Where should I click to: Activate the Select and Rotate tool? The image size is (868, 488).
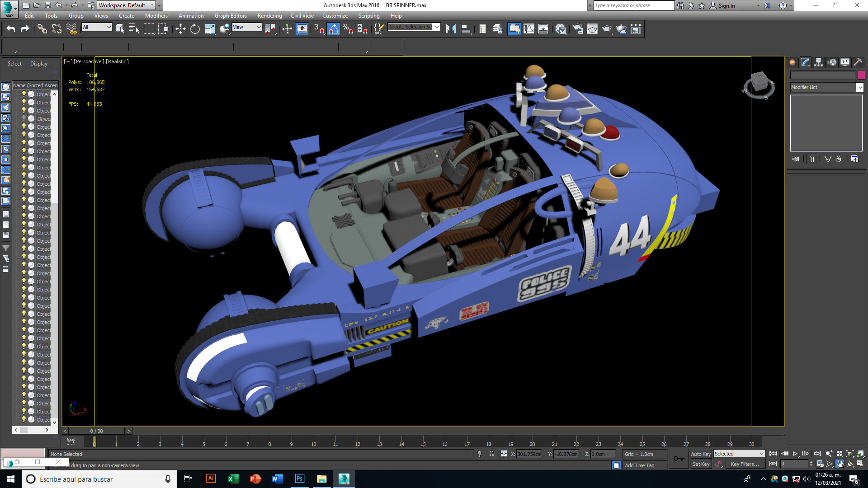click(195, 29)
